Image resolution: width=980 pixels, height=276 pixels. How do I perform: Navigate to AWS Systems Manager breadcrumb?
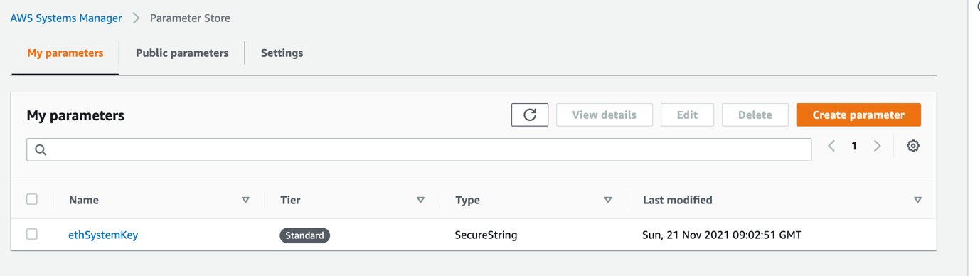[x=66, y=18]
